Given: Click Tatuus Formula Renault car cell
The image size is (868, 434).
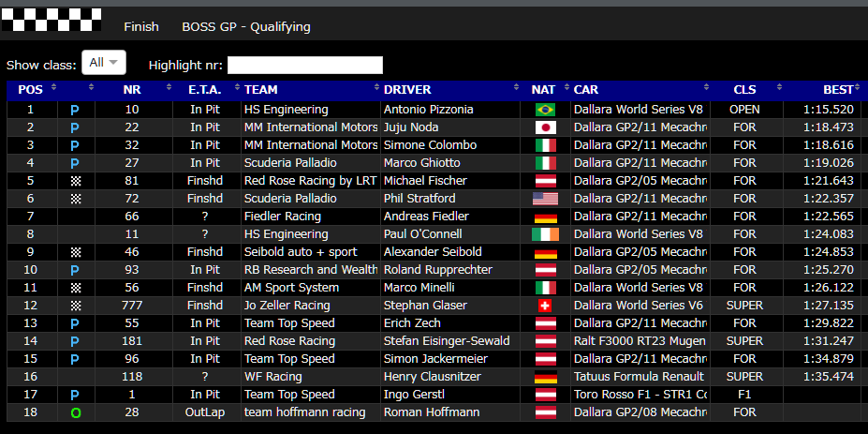Looking at the screenshot, I should [x=639, y=377].
